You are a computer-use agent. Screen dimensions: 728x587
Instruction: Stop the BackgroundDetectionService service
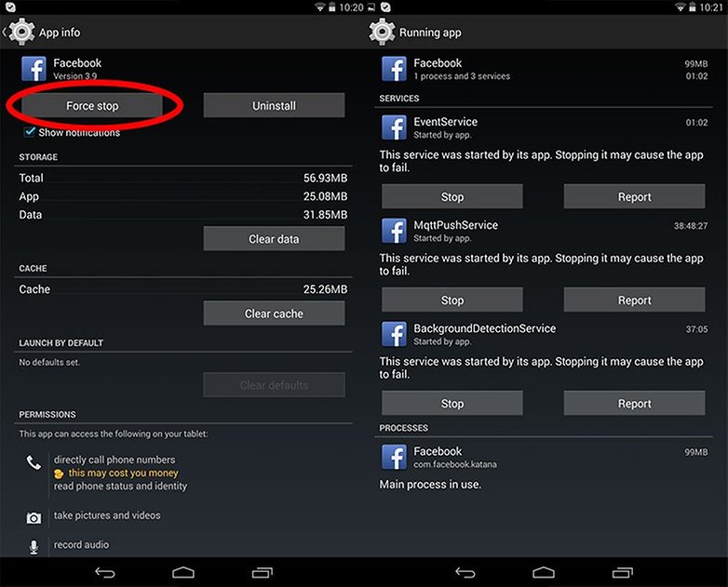pyautogui.click(x=452, y=403)
